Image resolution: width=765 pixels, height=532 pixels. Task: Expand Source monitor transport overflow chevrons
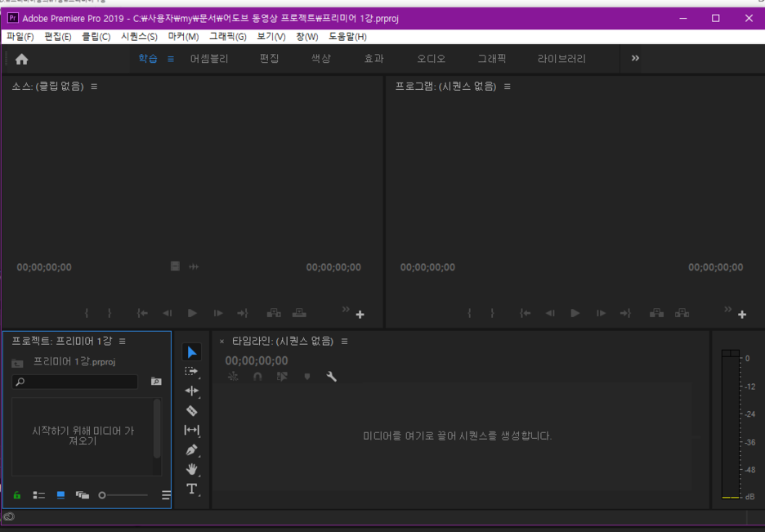(346, 309)
